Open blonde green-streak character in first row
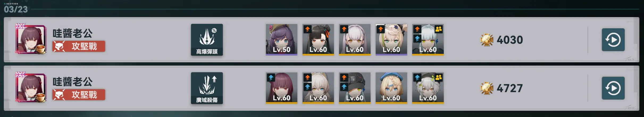 coord(391,40)
